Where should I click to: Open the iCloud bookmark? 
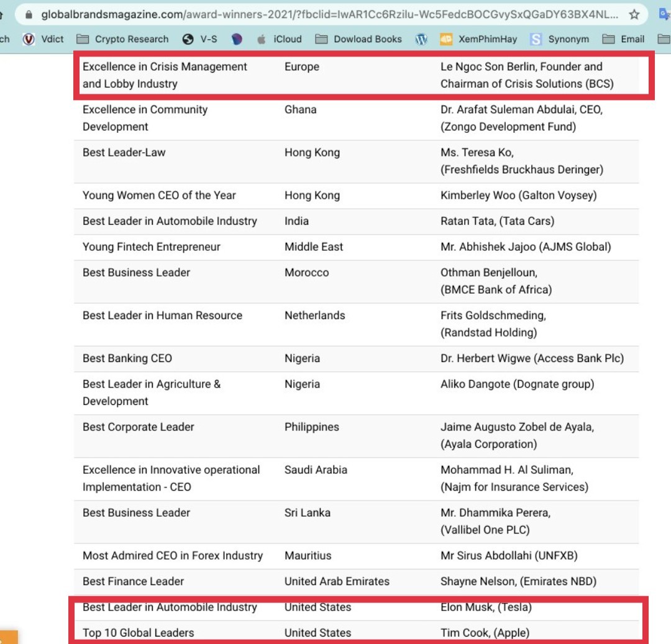tap(280, 39)
